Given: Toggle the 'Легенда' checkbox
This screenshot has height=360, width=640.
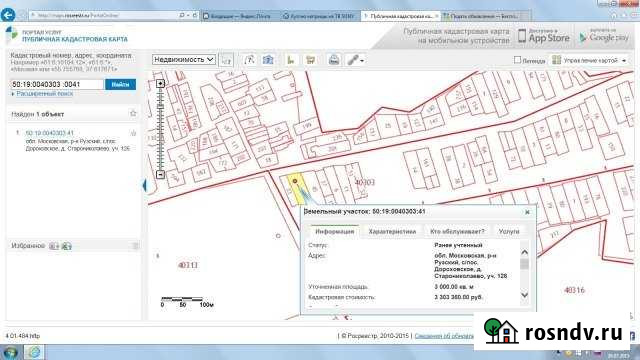Looking at the screenshot, I should pyautogui.click(x=518, y=60).
